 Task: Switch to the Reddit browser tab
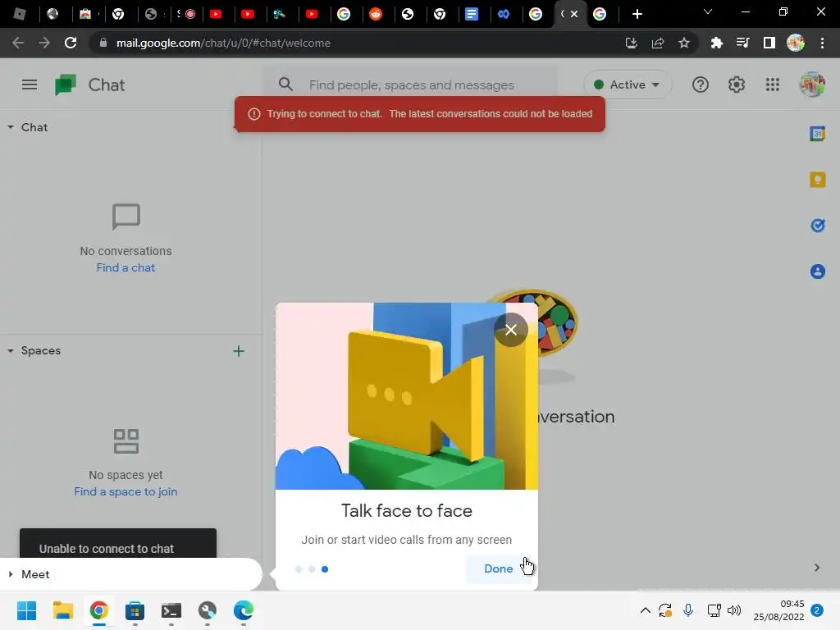376,14
